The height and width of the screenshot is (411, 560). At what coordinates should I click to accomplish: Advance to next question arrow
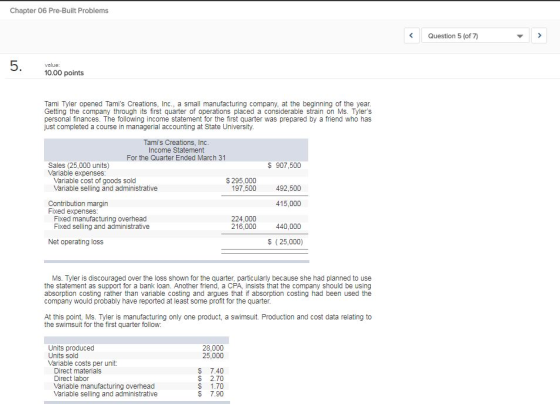tap(539, 36)
